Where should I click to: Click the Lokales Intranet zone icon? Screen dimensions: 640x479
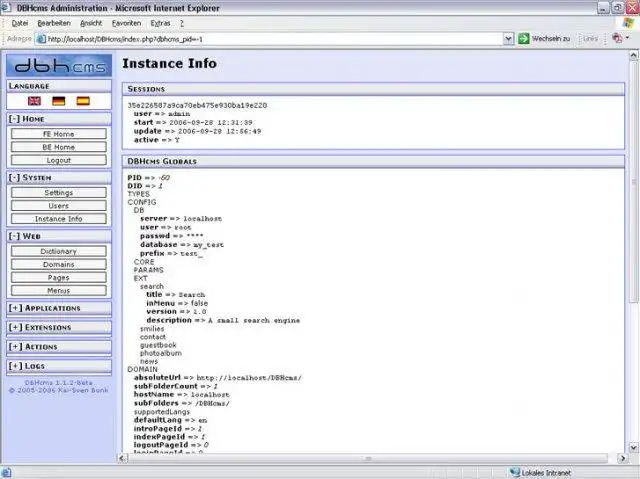pyautogui.click(x=515, y=472)
